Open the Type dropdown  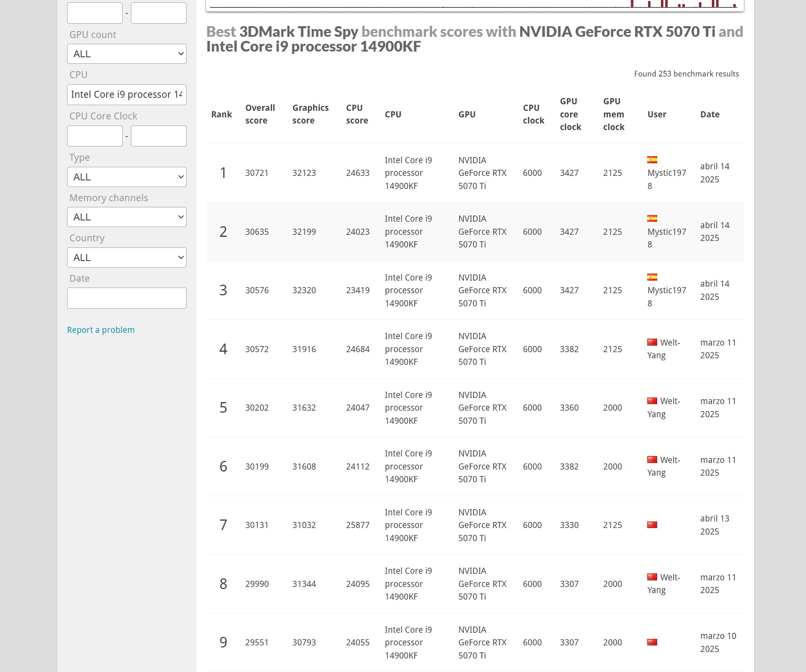click(x=127, y=177)
